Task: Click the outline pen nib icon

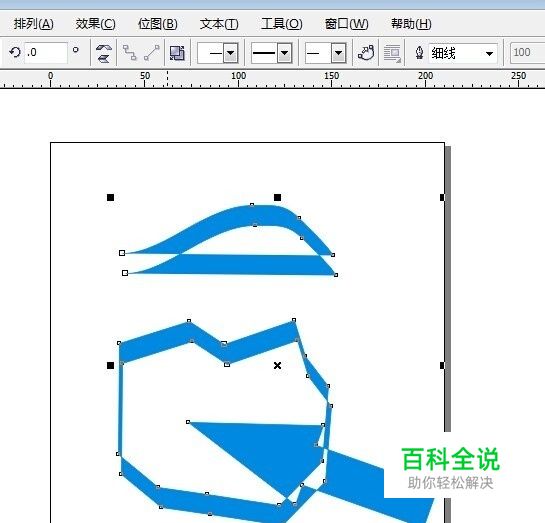Action: point(420,53)
